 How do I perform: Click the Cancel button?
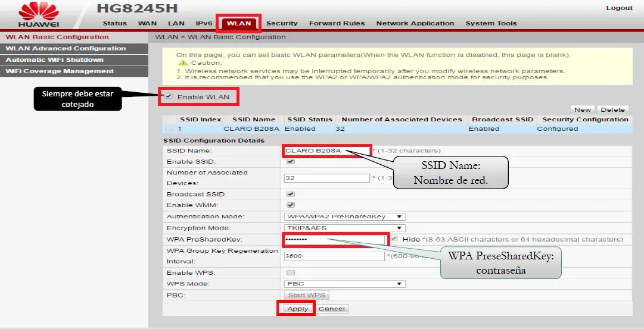click(x=331, y=309)
